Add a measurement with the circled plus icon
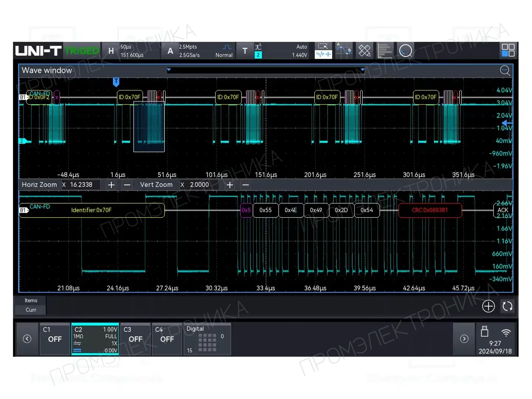This screenshot has width=532, height=399. point(488,306)
